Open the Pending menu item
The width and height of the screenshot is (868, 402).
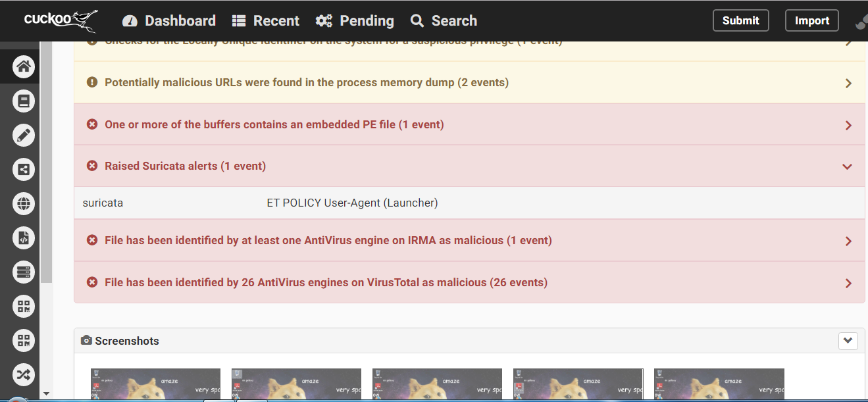355,21
